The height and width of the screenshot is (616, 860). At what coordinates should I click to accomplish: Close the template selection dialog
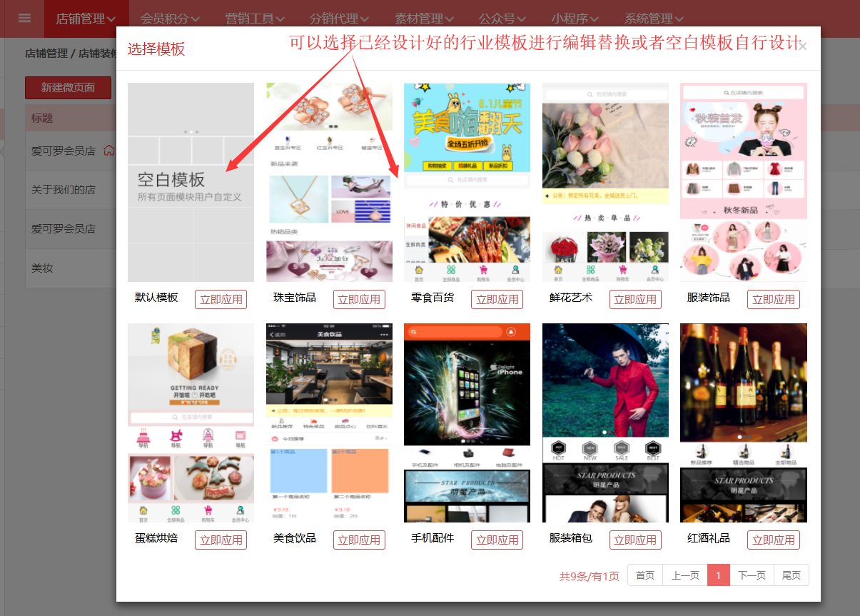click(802, 46)
